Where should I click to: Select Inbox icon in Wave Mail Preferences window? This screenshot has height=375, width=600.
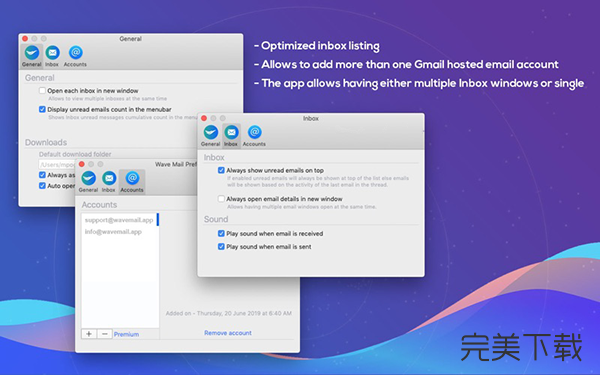[109, 178]
